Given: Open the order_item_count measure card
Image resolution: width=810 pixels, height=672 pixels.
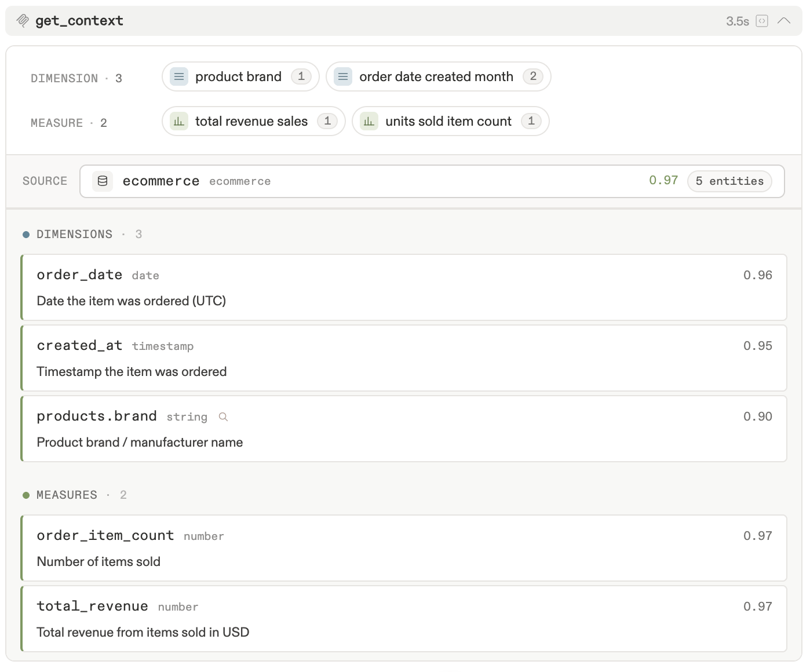Looking at the screenshot, I should tap(404, 548).
